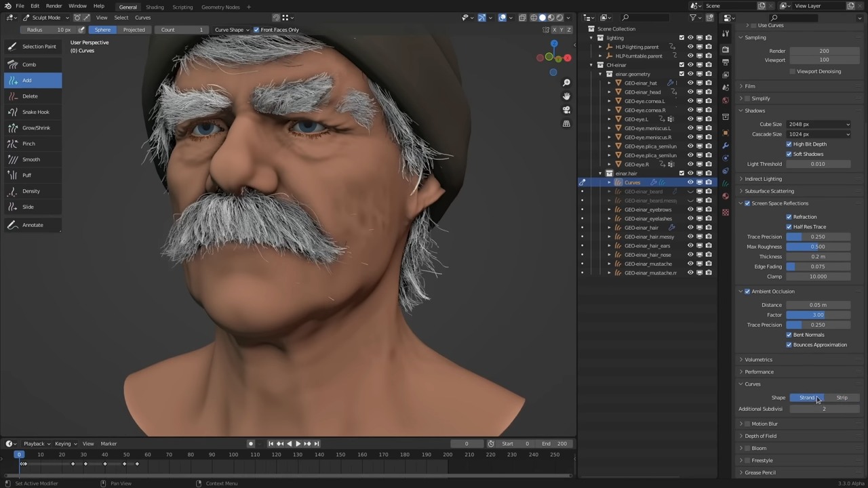Open the Render menu
This screenshot has width=868, height=488.
(54, 6)
